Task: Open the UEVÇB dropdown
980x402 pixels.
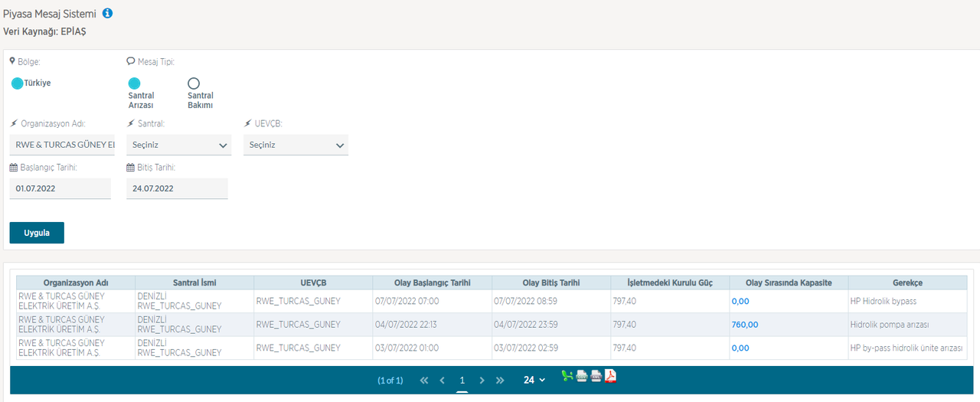Action: point(296,145)
